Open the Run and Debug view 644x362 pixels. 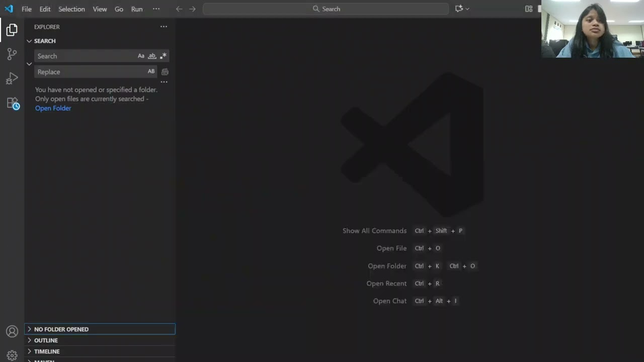pos(12,78)
